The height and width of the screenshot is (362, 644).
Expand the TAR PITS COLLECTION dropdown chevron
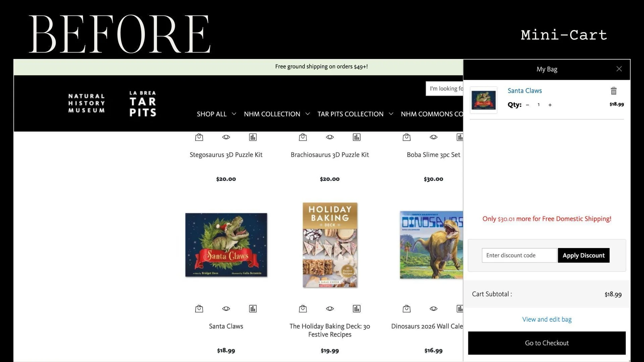pos(391,114)
